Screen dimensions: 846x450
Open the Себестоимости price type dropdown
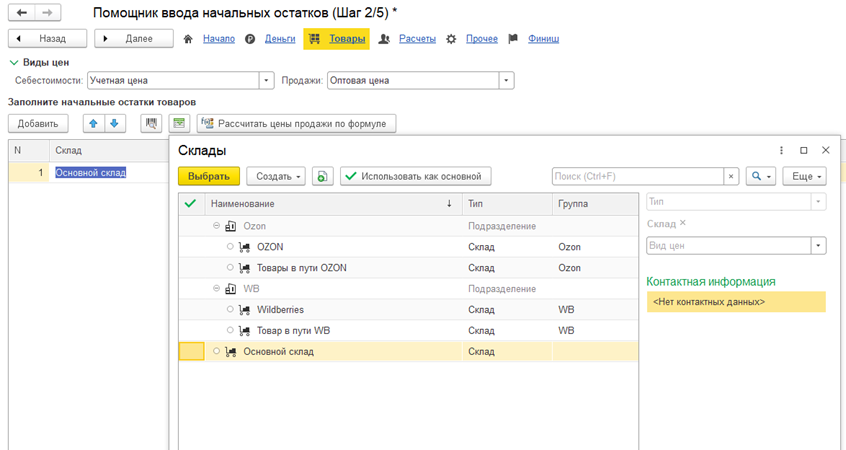267,81
